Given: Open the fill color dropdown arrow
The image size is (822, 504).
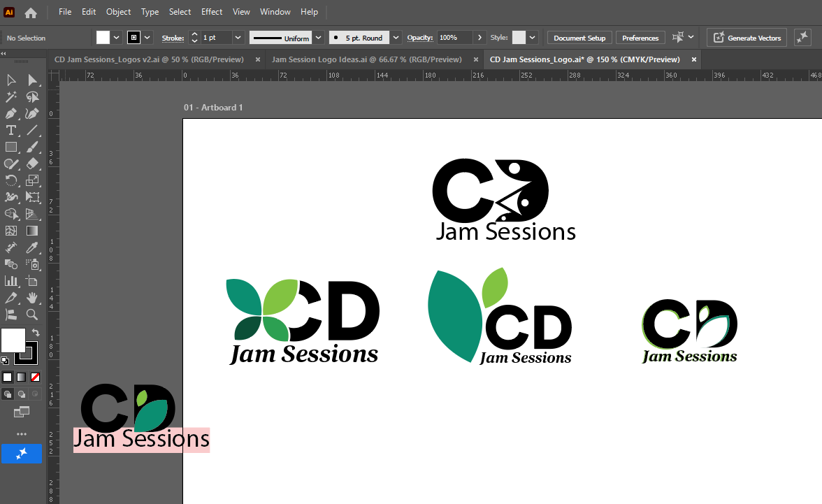Looking at the screenshot, I should click(x=116, y=38).
